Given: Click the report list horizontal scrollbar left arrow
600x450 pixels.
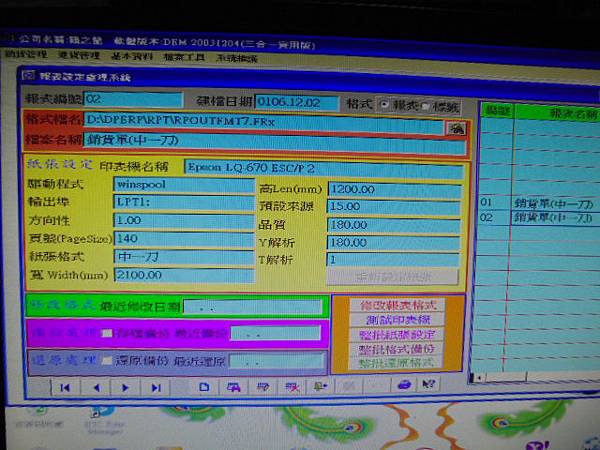Looking at the screenshot, I should (478, 378).
